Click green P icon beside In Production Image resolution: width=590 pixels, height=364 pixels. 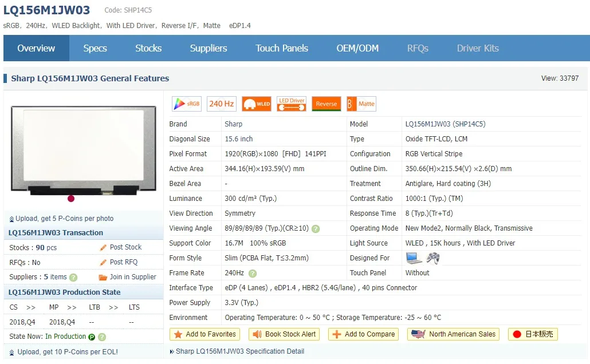coord(92,337)
